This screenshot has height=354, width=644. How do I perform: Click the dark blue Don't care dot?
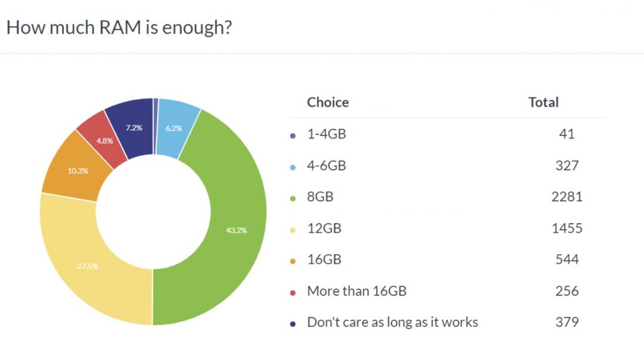[292, 324]
